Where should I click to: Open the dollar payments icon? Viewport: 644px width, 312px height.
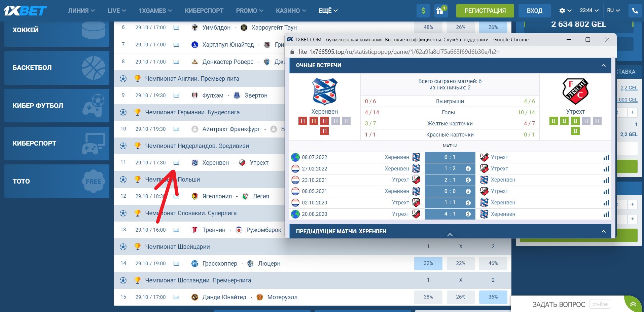tap(423, 11)
